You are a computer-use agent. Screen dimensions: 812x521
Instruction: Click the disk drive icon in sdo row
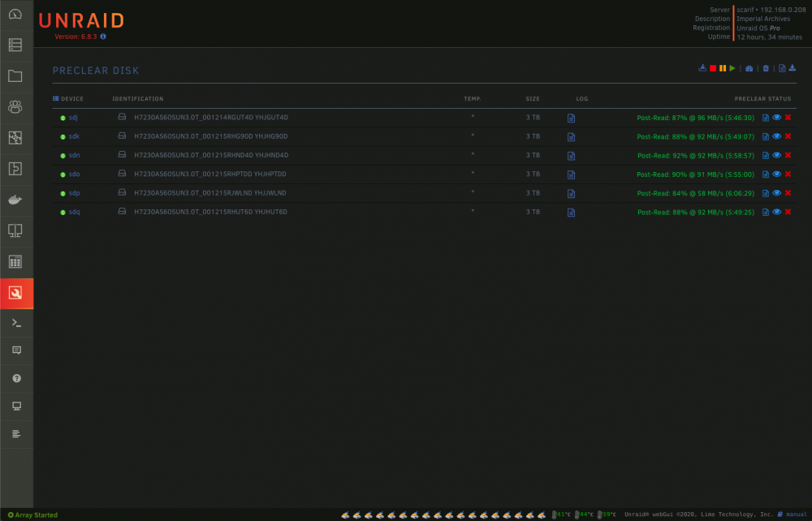122,174
